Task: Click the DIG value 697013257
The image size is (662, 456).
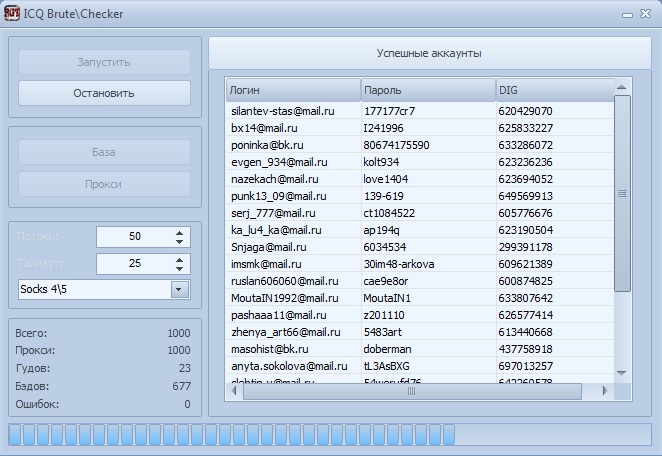Action: coord(525,366)
